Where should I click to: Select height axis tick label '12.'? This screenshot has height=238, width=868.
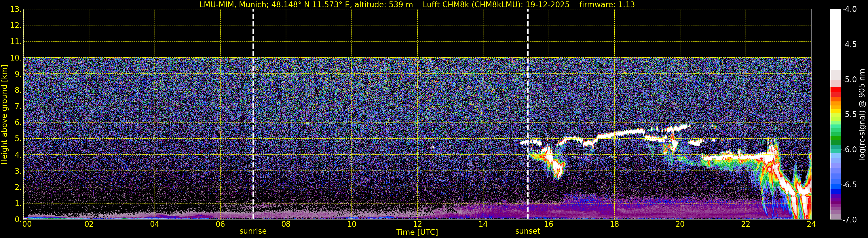[x=16, y=25]
